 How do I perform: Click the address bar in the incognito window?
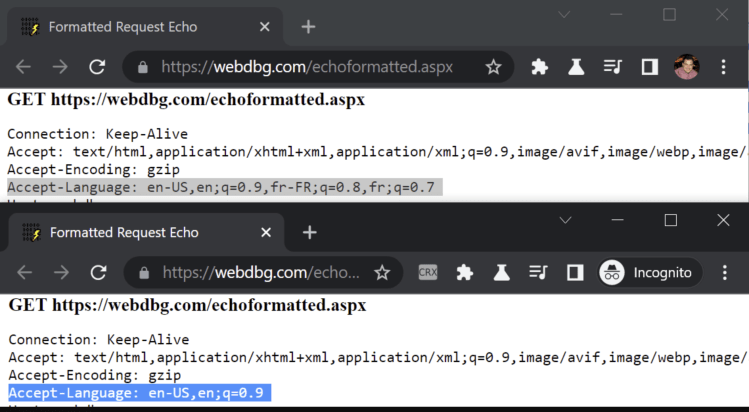pyautogui.click(x=260, y=272)
